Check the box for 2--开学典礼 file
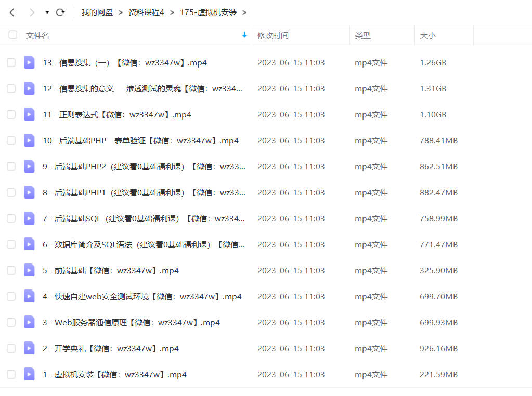Image resolution: width=532 pixels, height=396 pixels. tap(11, 349)
